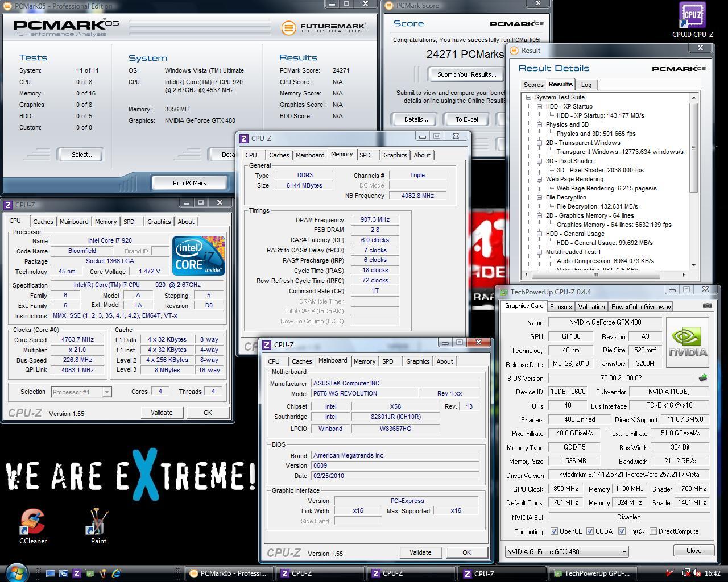Click the Intel Core i7 logo in CPU-Z
728x582 pixels.
(198, 256)
